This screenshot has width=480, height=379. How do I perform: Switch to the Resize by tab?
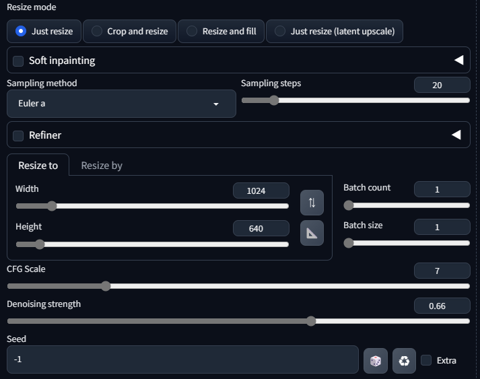coord(102,165)
